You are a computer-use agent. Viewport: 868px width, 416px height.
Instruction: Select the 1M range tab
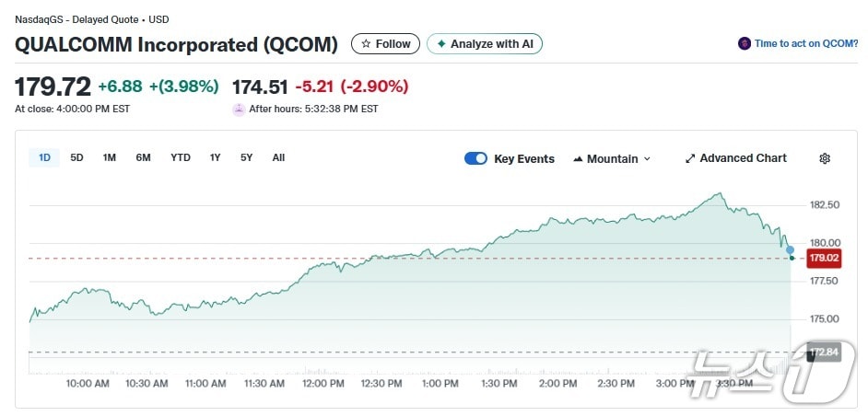(x=110, y=157)
